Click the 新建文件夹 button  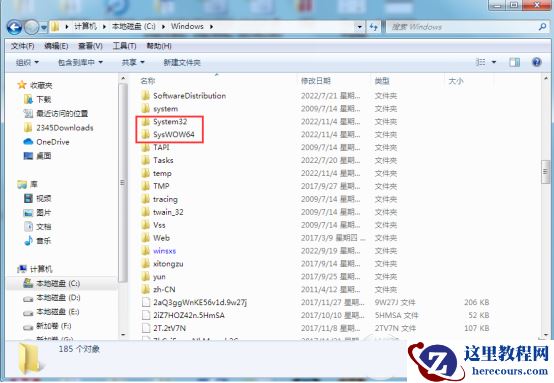click(182, 63)
